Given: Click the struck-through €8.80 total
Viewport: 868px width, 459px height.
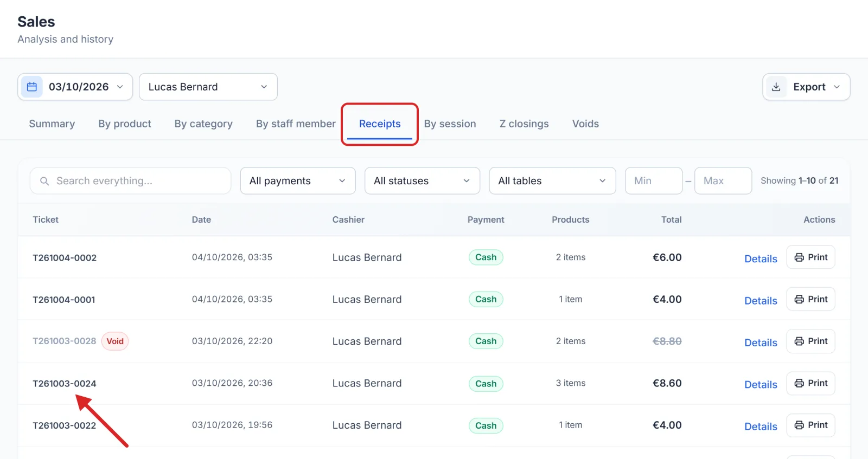Looking at the screenshot, I should coord(667,341).
